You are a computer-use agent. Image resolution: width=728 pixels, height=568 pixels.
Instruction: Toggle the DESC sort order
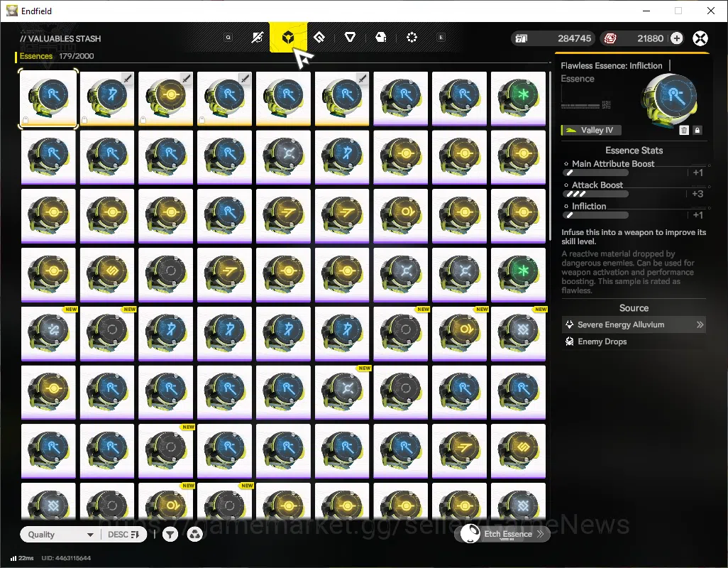[123, 535]
